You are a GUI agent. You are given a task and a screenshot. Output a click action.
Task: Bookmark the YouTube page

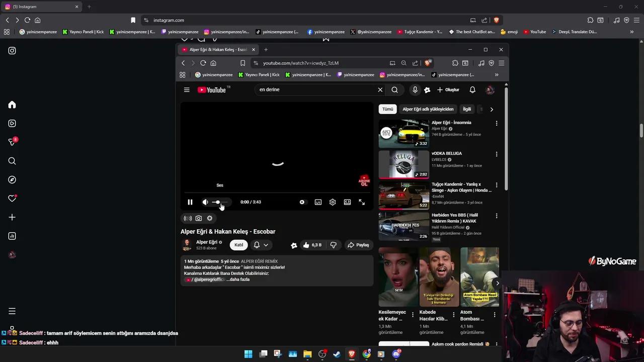click(243, 63)
